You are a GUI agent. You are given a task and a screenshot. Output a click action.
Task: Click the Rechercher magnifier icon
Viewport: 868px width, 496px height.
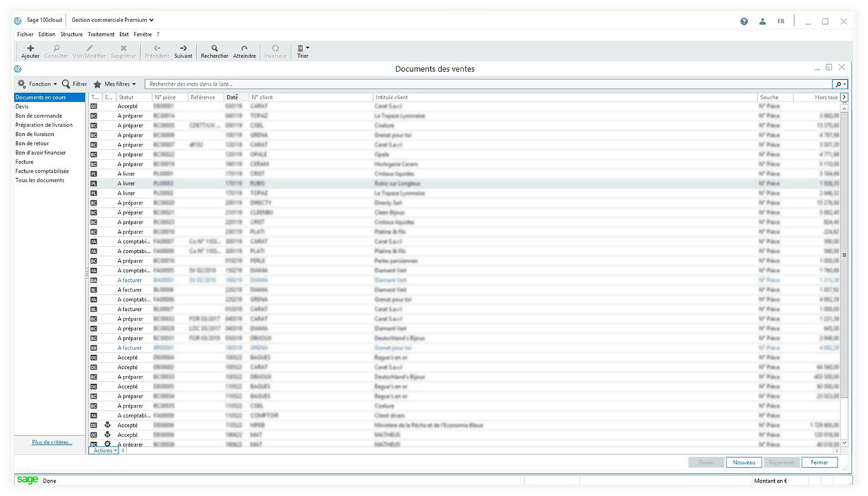pyautogui.click(x=215, y=48)
